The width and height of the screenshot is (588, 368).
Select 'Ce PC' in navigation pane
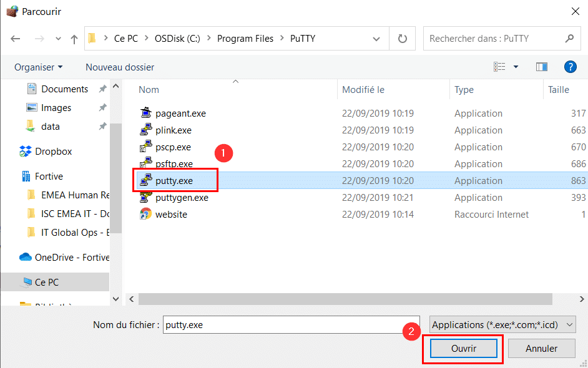[46, 282]
